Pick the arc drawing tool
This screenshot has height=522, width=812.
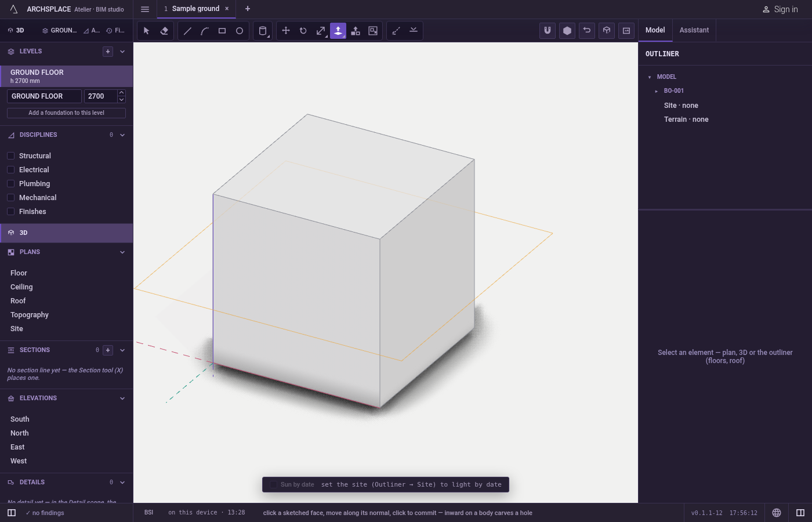point(205,31)
